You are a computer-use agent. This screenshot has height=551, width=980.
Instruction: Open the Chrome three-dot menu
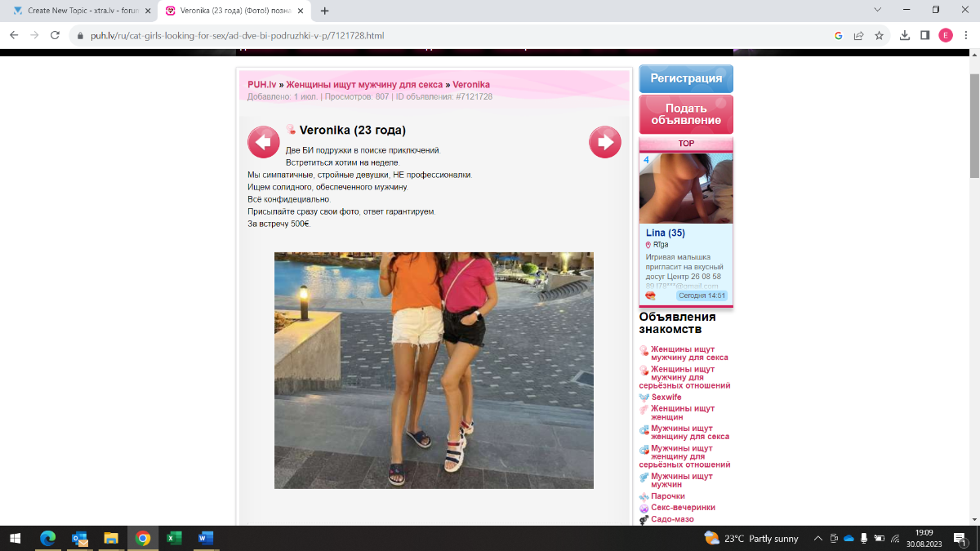pos(966,35)
